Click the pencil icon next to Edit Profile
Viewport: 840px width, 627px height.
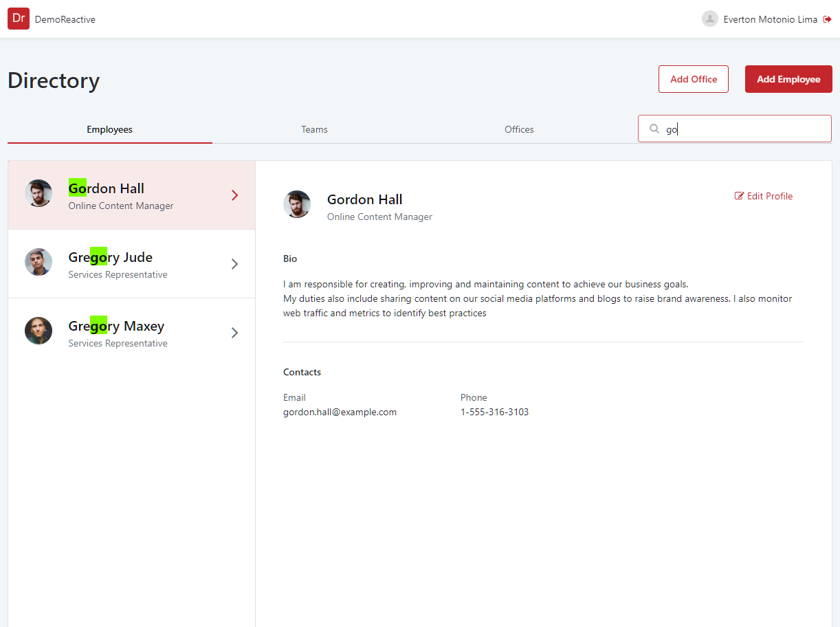(739, 196)
